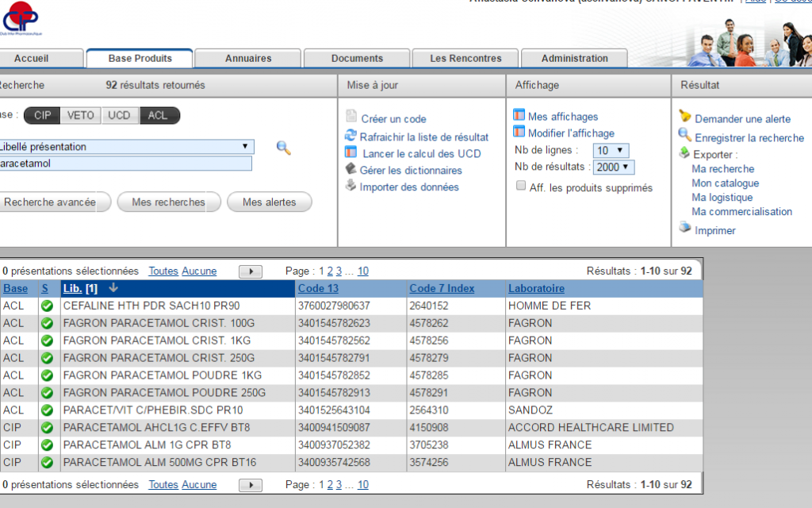This screenshot has width=812, height=508.
Task: Export Ma recherche
Action: point(723,169)
